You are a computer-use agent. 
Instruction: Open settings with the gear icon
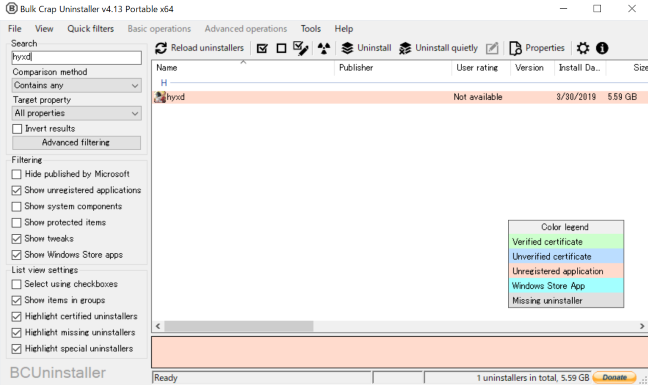click(583, 48)
